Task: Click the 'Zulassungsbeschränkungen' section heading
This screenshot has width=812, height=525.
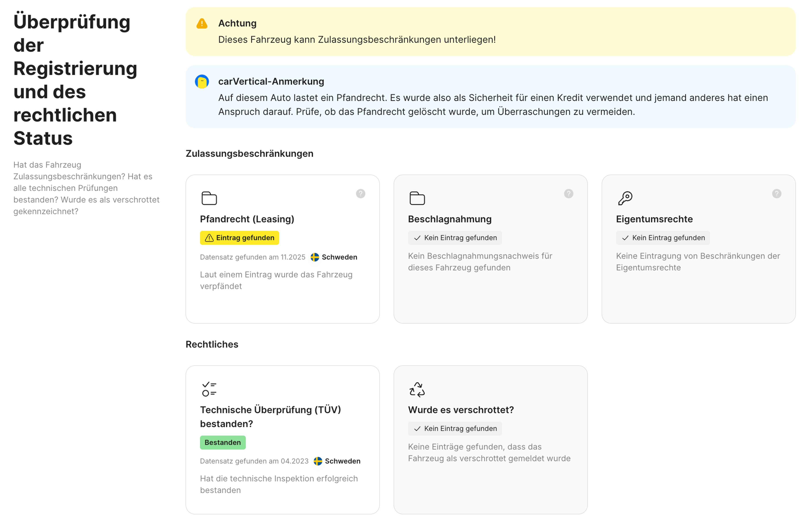Action: tap(249, 154)
